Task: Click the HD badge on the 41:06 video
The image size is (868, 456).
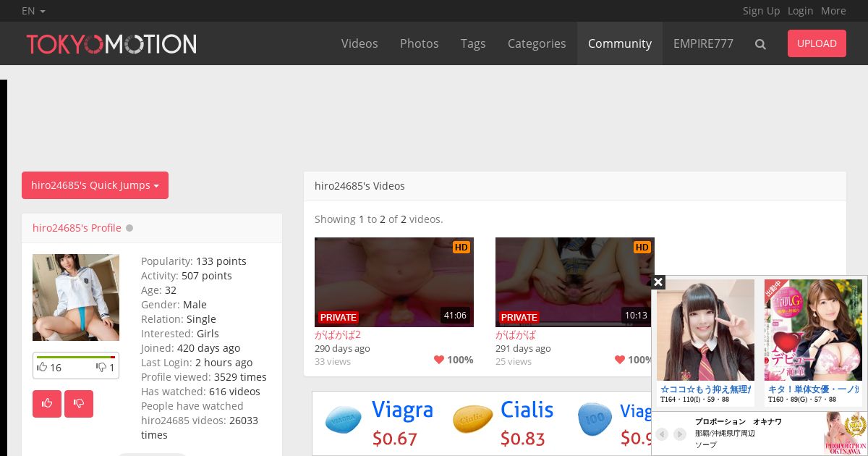Action: (461, 248)
